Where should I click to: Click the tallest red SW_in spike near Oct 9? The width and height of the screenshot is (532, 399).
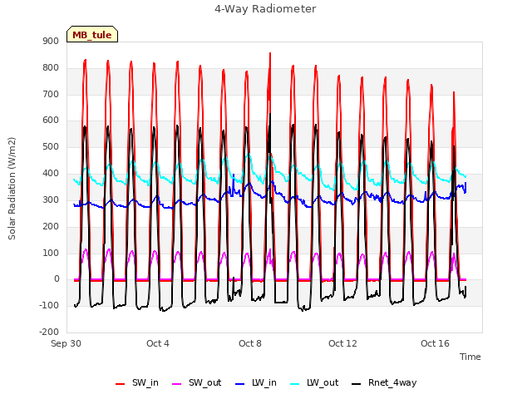[270, 54]
